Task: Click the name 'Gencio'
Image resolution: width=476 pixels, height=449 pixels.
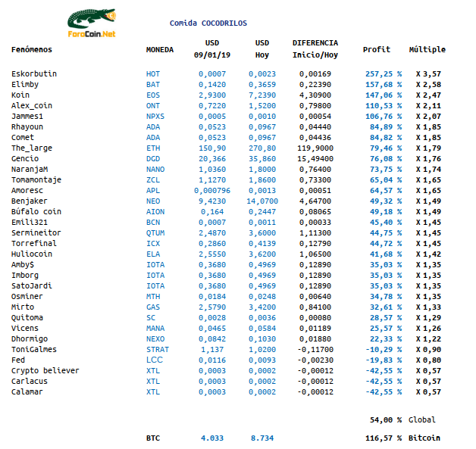Action: (x=25, y=159)
